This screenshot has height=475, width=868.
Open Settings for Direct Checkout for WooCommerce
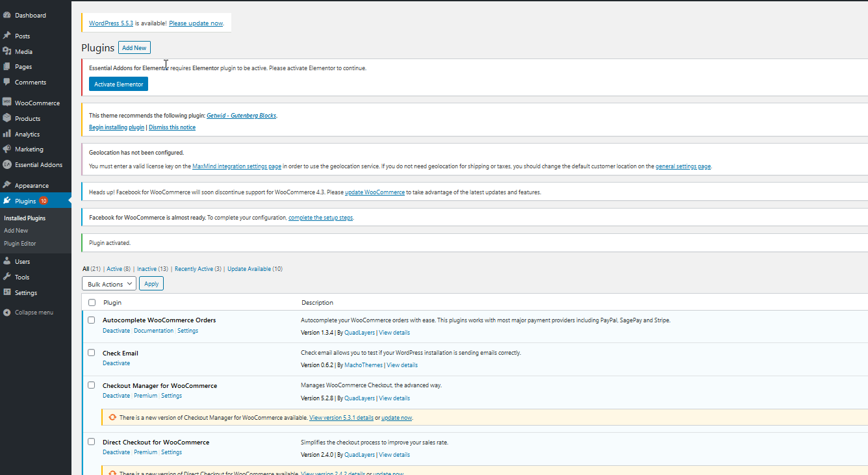pyautogui.click(x=172, y=452)
